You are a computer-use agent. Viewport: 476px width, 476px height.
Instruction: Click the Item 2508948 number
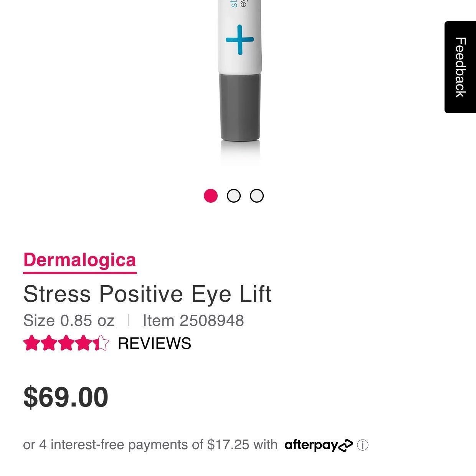pyautogui.click(x=193, y=321)
